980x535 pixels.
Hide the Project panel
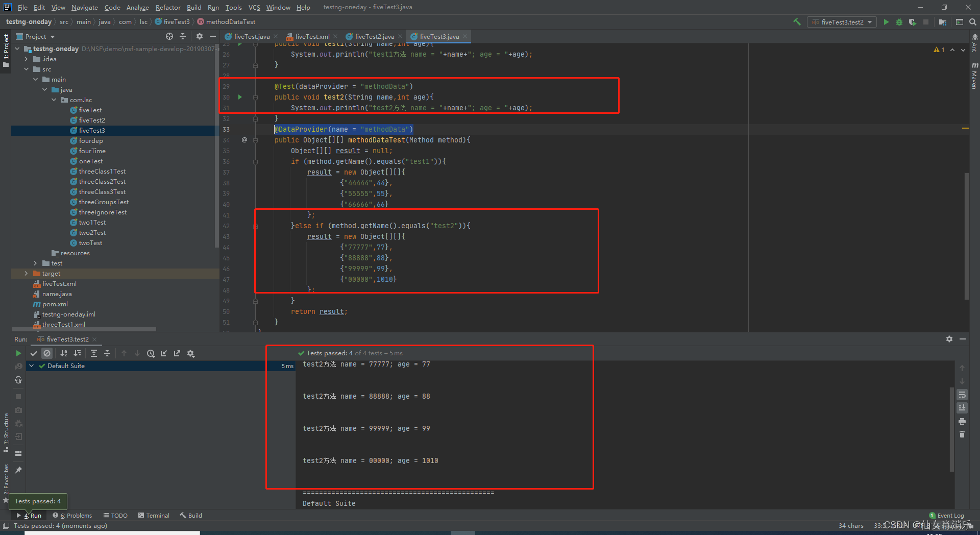(213, 36)
